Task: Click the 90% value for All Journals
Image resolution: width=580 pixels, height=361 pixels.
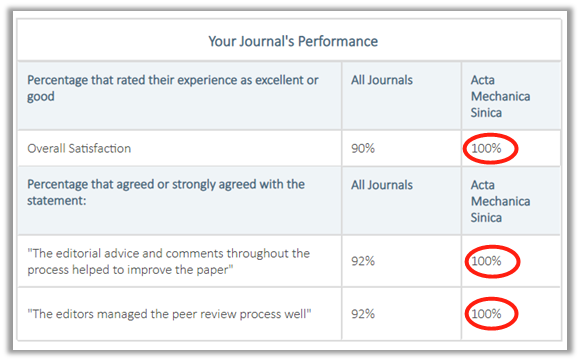Action: click(x=363, y=148)
